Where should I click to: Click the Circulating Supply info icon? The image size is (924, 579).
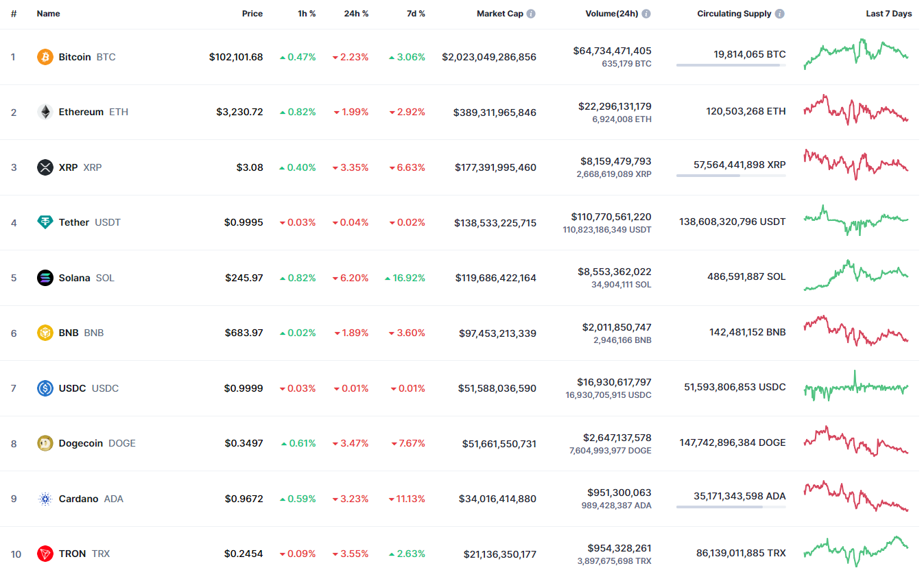[780, 14]
